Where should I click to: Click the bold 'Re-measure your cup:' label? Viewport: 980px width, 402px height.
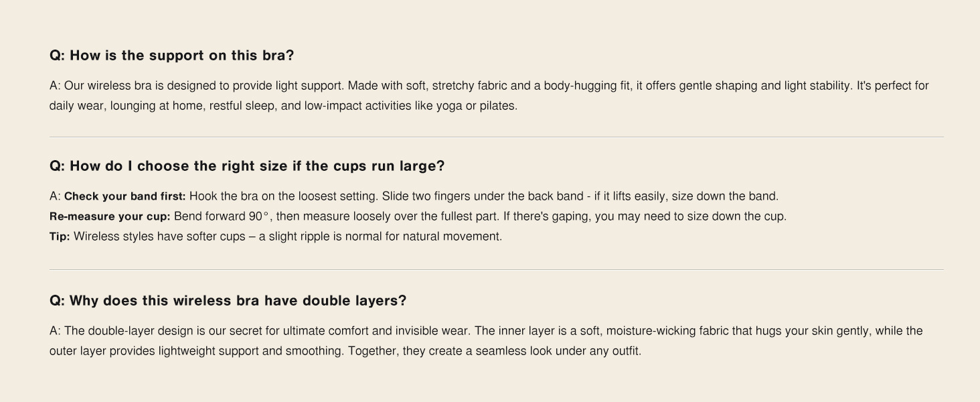click(110, 216)
